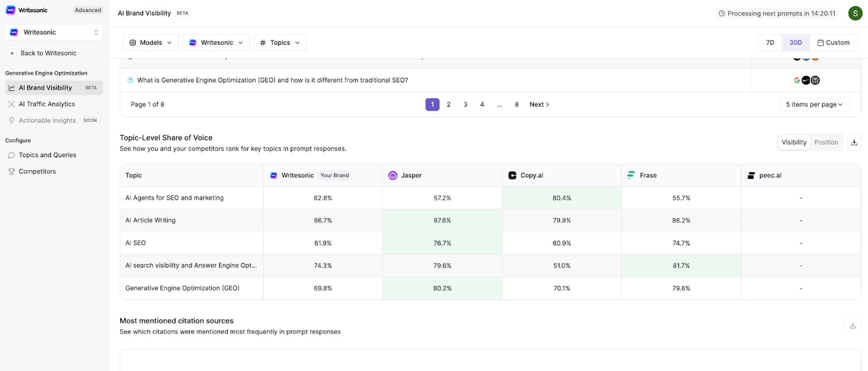
Task: Click the Competitors trophy icon
Action: tap(11, 171)
